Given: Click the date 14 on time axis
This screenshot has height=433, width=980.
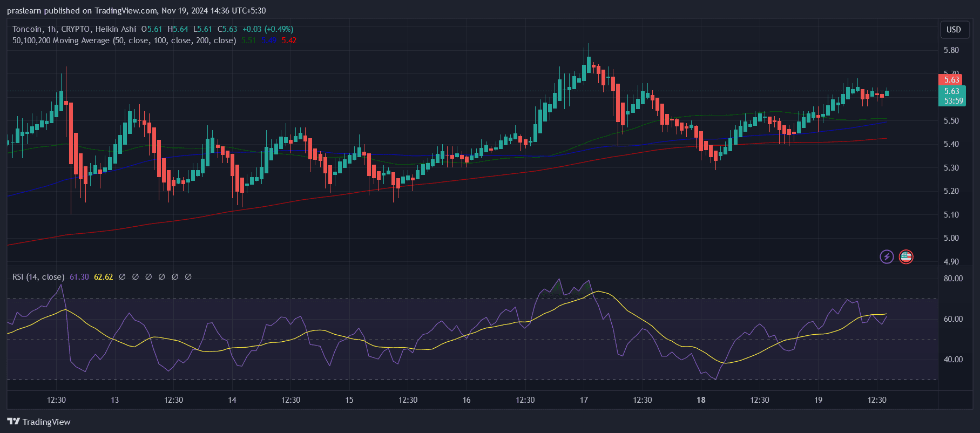Looking at the screenshot, I should 232,400.
